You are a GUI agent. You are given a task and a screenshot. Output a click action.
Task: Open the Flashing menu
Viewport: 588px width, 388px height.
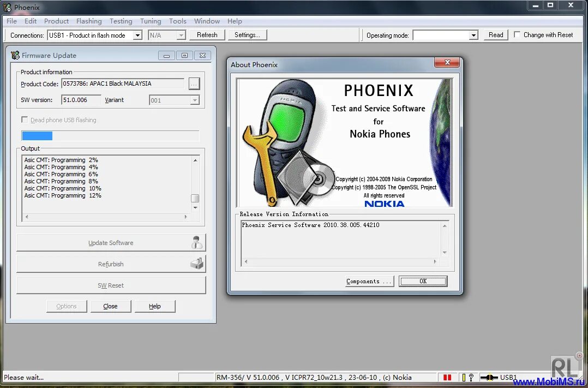(89, 21)
